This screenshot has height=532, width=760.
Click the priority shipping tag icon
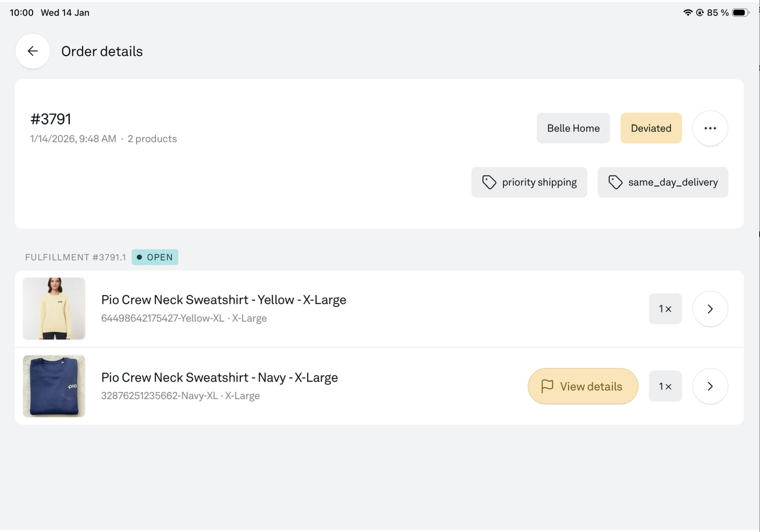(x=489, y=182)
